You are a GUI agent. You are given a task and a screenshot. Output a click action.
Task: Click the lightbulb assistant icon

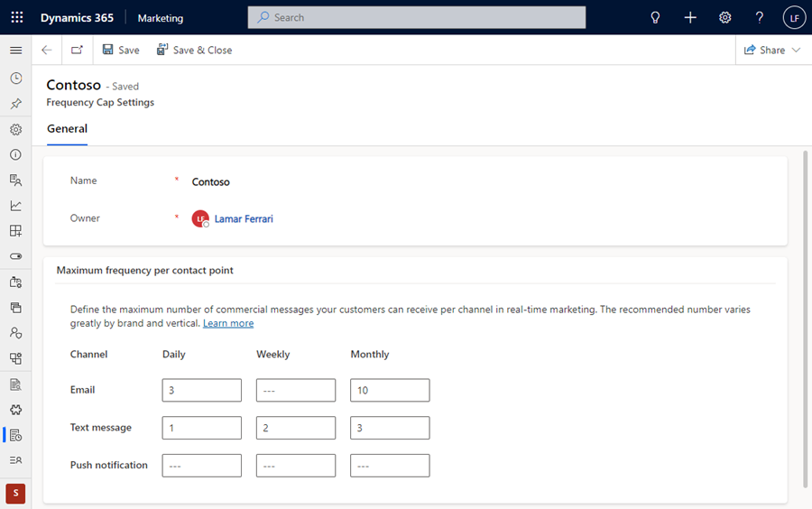tap(655, 18)
